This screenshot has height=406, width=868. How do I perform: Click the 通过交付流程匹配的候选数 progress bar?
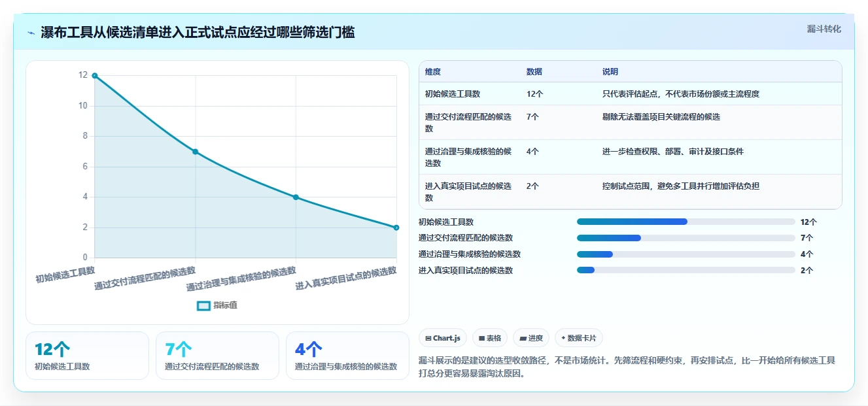click(686, 238)
